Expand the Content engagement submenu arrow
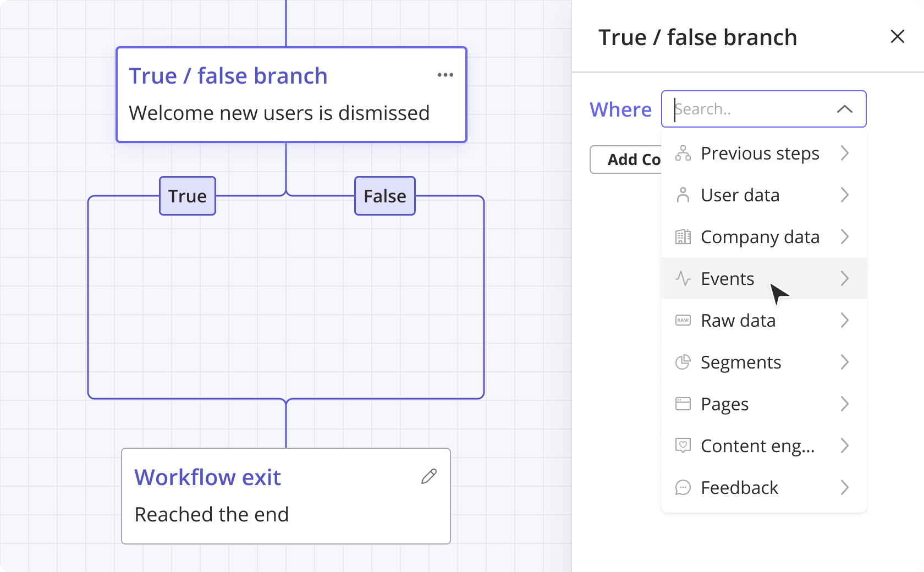 (845, 446)
